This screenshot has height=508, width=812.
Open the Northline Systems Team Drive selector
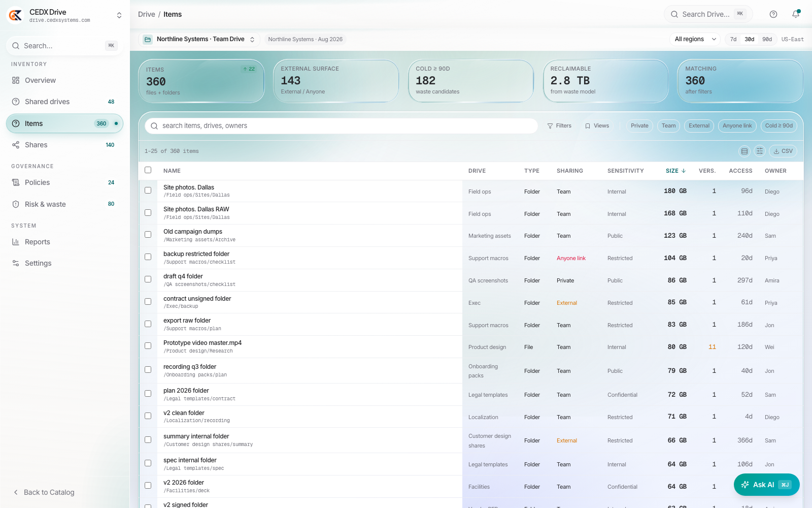pos(199,39)
